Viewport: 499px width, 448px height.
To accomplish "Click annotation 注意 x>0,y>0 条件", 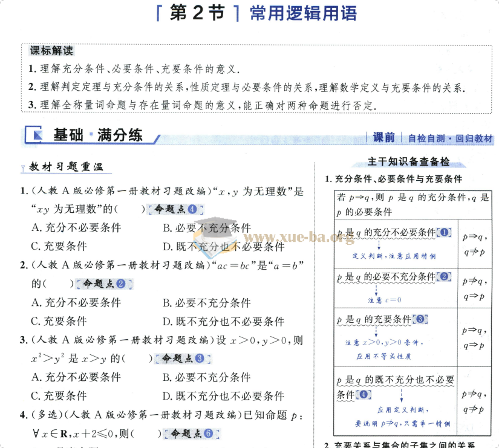I will tap(385, 343).
